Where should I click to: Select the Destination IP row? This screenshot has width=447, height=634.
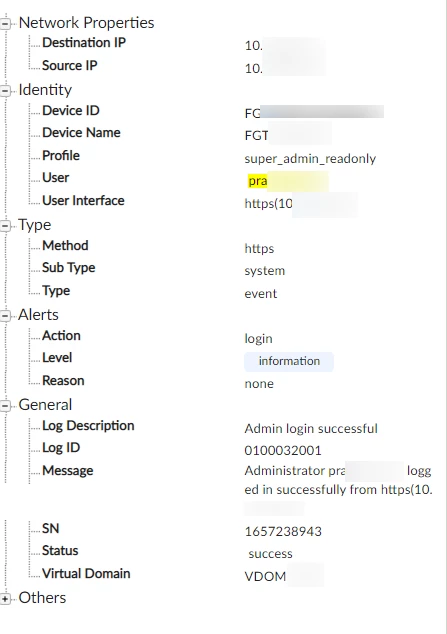click(224, 43)
